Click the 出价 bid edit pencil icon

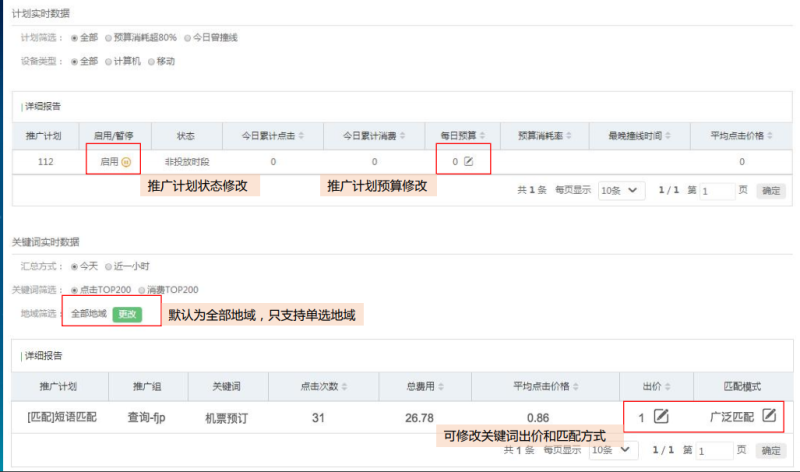pos(661,416)
